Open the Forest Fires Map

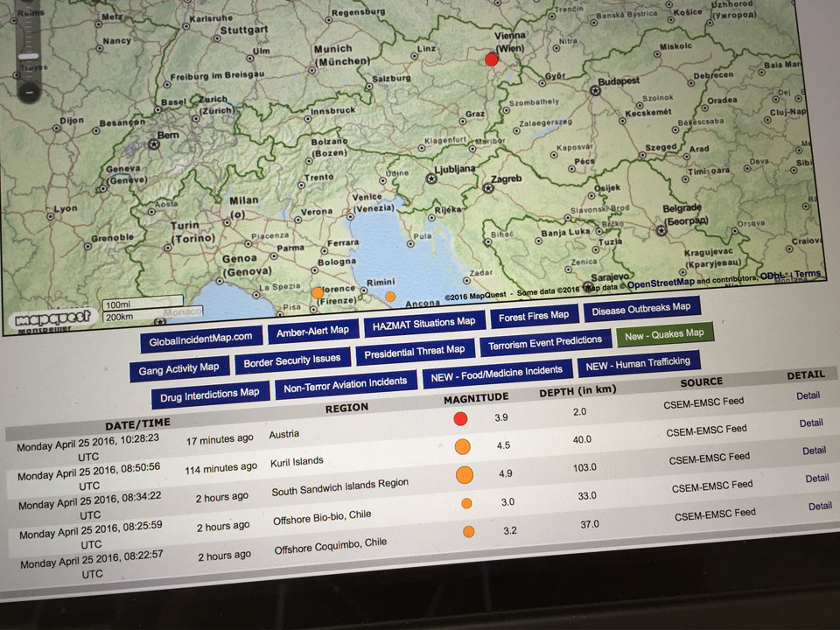click(x=534, y=316)
